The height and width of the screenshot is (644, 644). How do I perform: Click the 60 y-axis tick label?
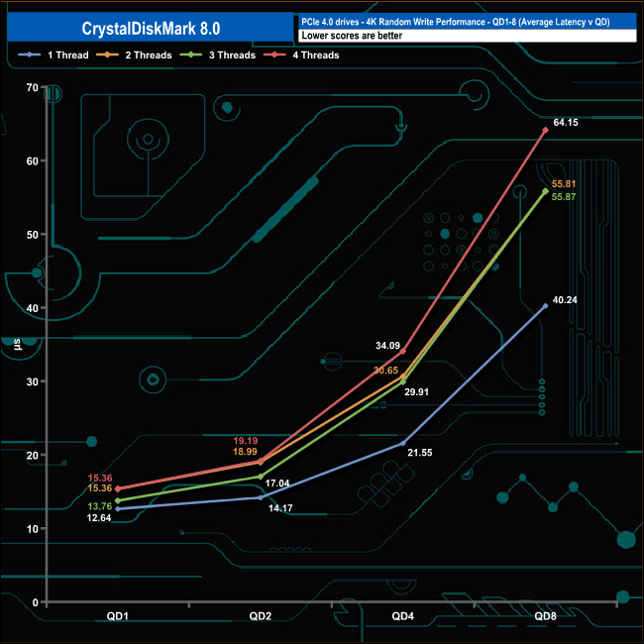[x=32, y=161]
